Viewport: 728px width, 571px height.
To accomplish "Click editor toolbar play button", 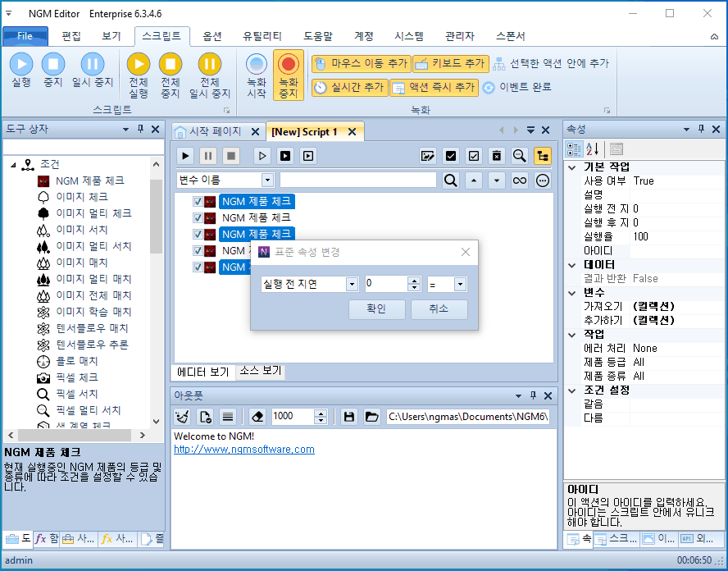I will point(185,156).
